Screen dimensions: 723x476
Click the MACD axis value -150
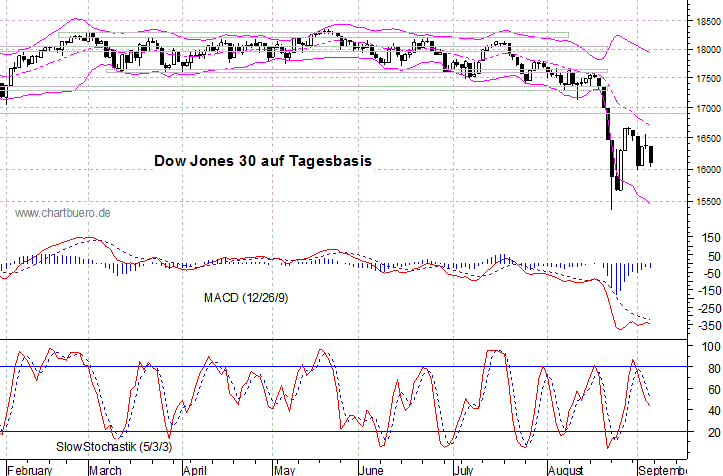(709, 291)
